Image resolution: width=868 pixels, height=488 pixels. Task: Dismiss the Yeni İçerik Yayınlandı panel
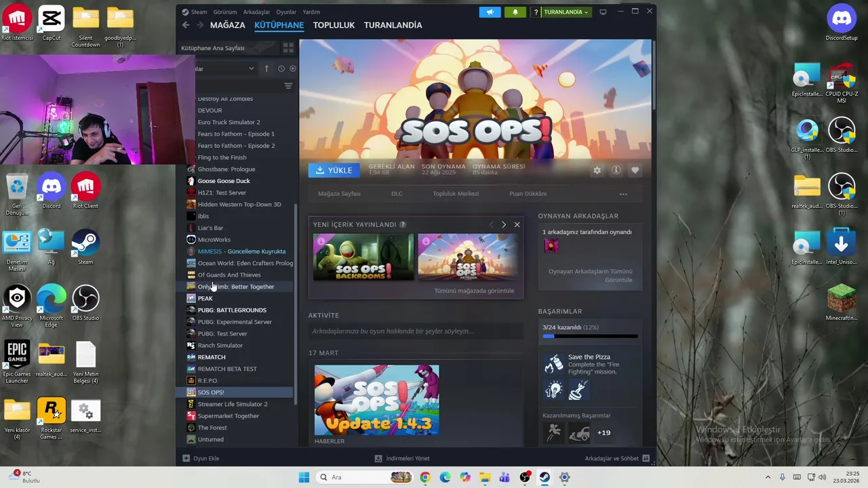pos(517,224)
